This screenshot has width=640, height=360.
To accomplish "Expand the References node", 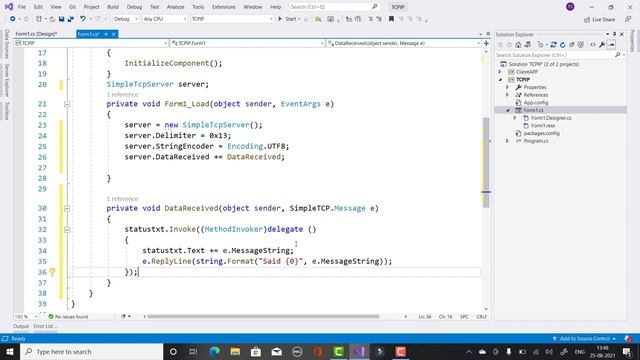I will click(508, 95).
